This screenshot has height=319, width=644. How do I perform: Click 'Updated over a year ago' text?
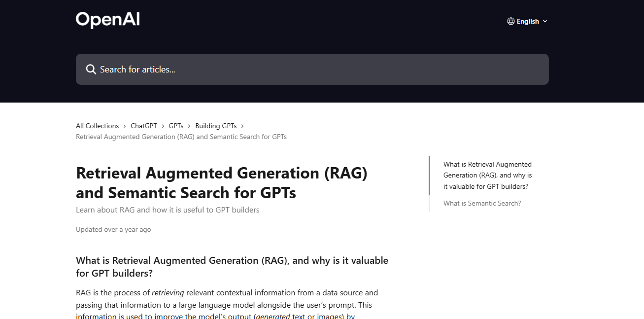(113, 229)
